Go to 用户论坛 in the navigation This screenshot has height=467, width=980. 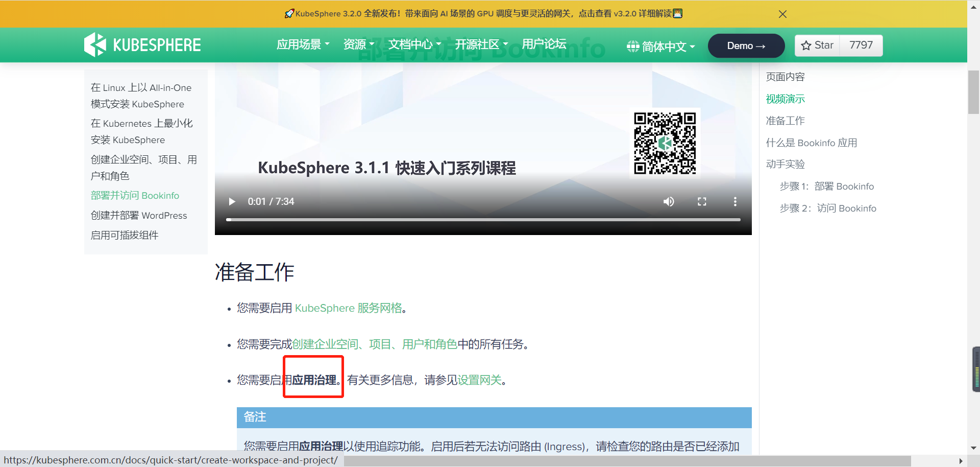(544, 44)
